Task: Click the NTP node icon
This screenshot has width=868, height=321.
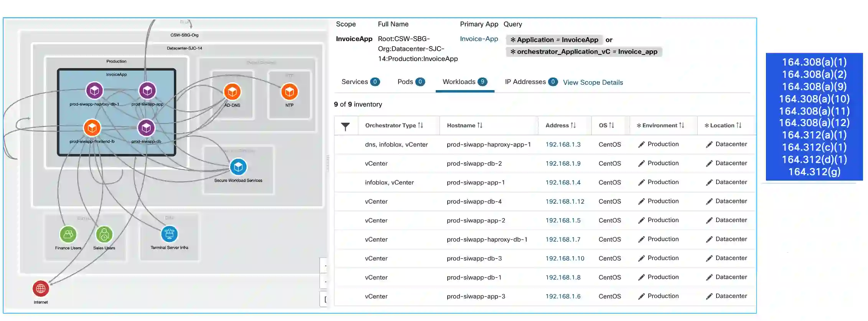Action: 289,92
